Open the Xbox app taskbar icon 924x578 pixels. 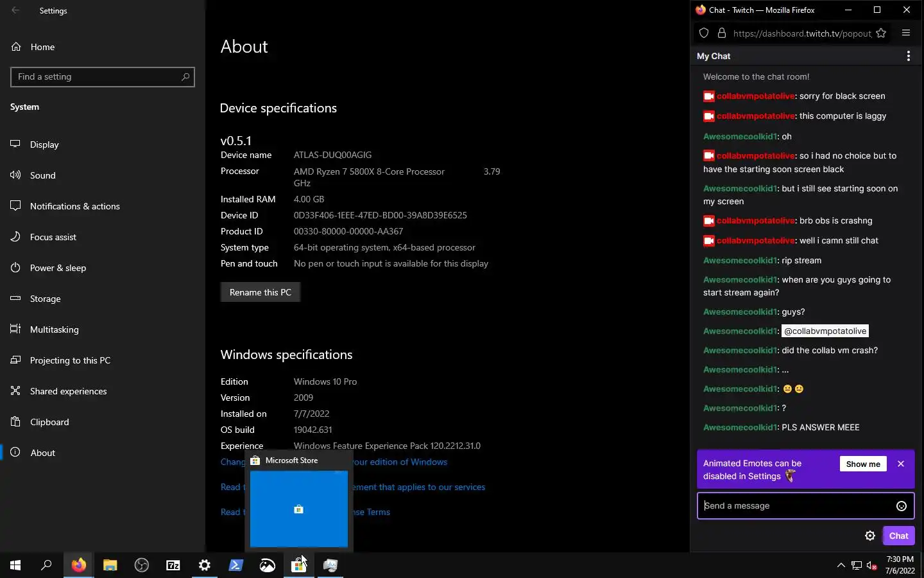point(267,565)
